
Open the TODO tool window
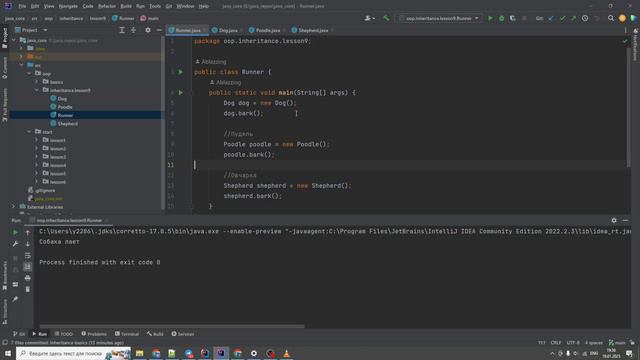(64, 334)
